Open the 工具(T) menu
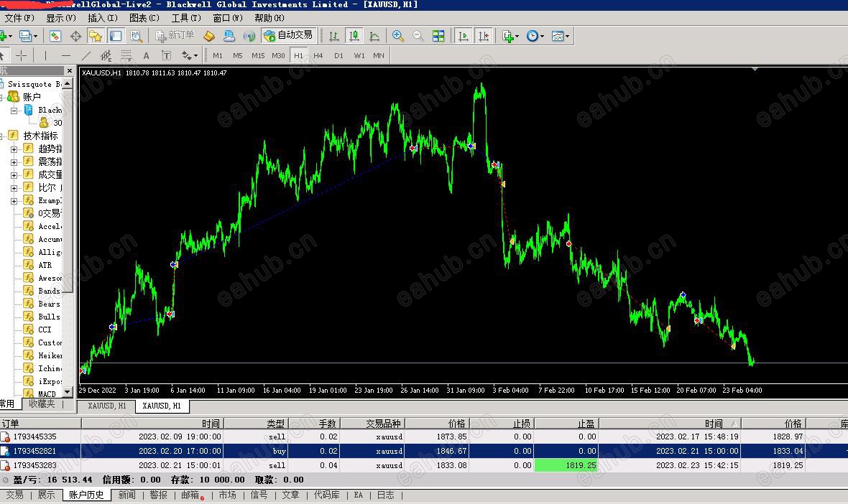Screen dimensions: 848x504 click(x=186, y=18)
